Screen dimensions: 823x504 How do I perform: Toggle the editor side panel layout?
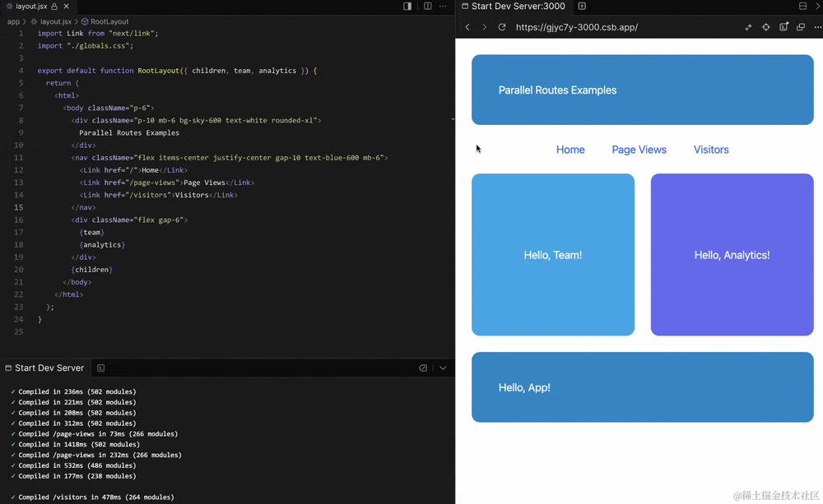coord(407,6)
